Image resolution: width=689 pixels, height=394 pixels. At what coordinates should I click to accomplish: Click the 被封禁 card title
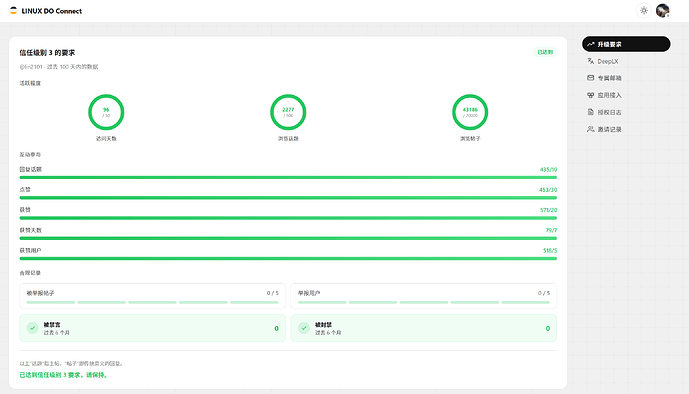click(323, 325)
